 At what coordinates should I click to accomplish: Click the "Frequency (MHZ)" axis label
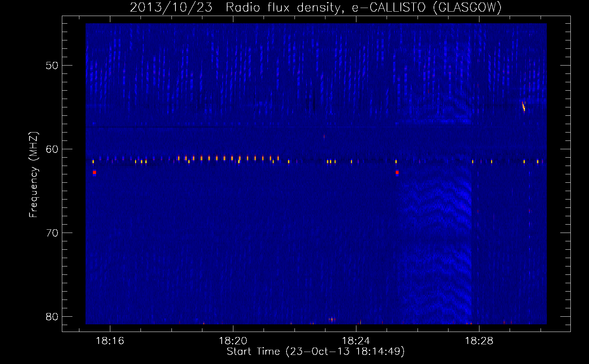[x=33, y=175]
